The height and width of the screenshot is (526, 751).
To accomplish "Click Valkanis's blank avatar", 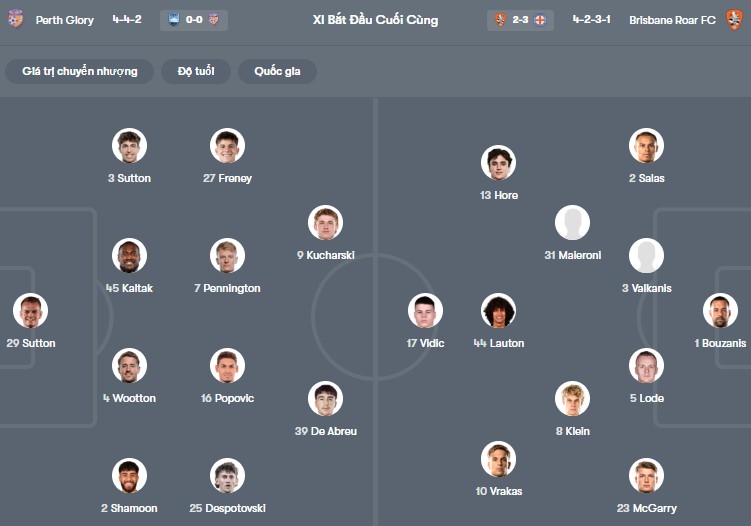I will (646, 256).
